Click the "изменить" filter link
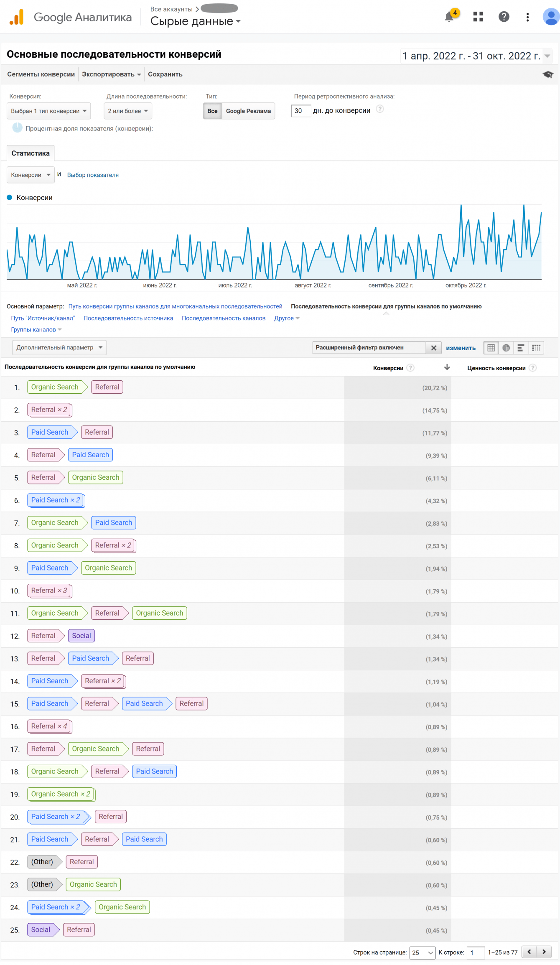The image size is (560, 965). pyautogui.click(x=461, y=348)
